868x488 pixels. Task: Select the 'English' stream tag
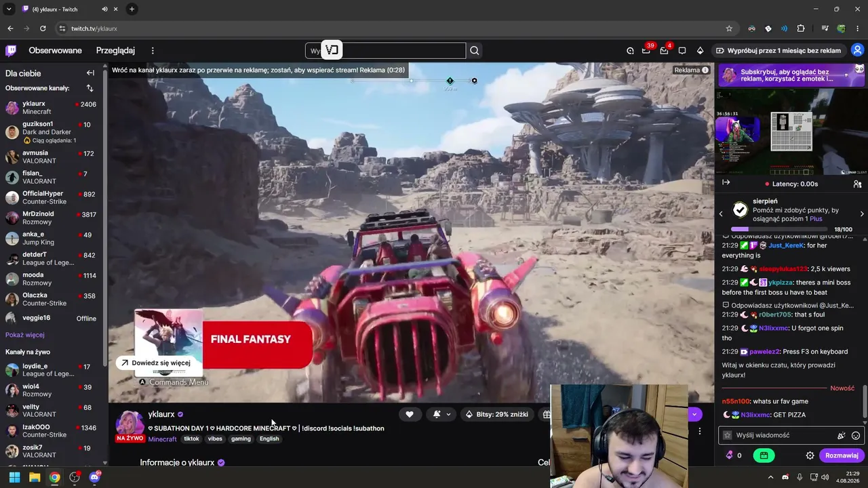point(269,439)
